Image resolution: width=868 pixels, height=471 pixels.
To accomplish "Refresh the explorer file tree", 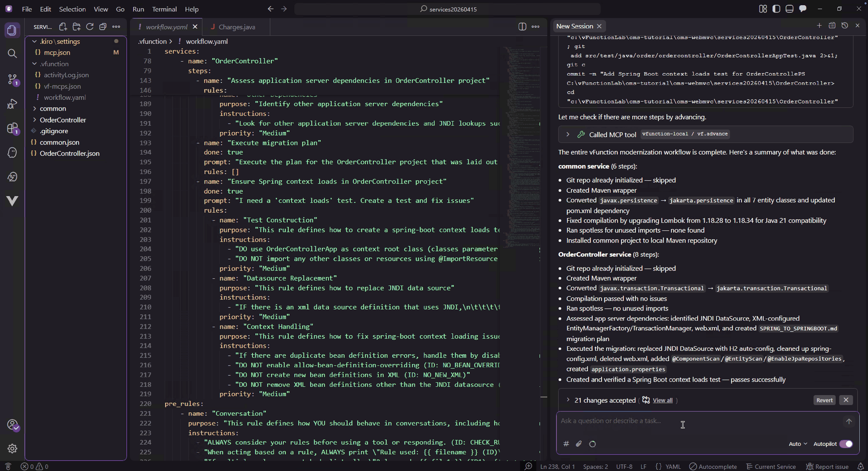I will 90,27.
